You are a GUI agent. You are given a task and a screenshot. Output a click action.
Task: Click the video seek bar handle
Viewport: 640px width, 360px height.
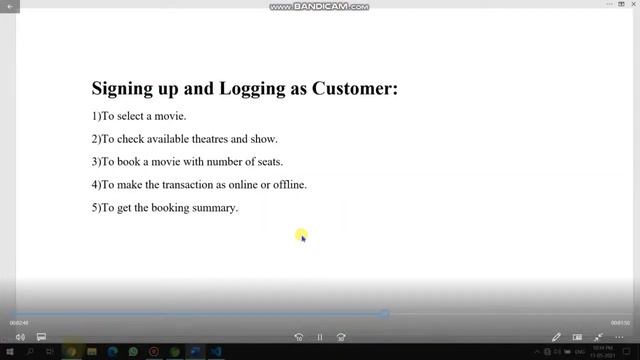pos(384,313)
